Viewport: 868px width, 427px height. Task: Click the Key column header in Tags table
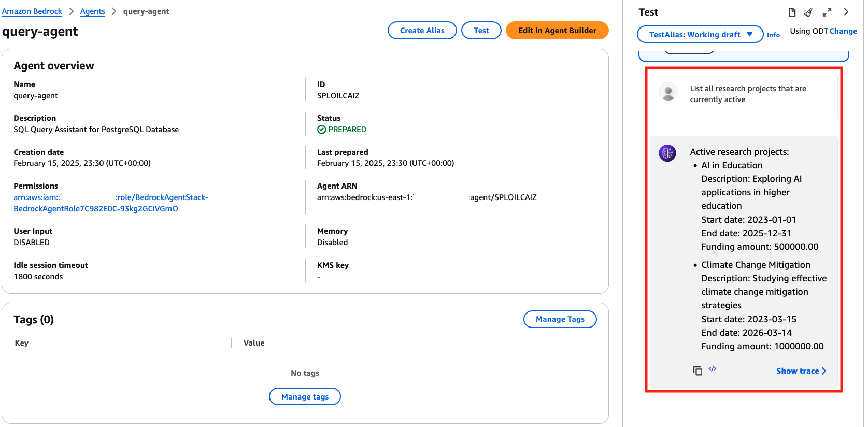(x=22, y=343)
